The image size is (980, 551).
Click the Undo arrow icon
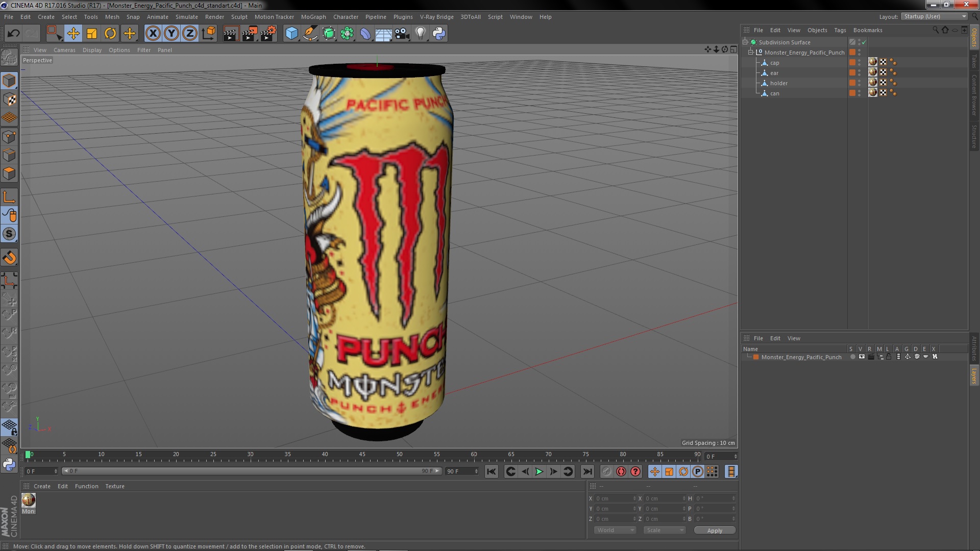click(x=13, y=34)
